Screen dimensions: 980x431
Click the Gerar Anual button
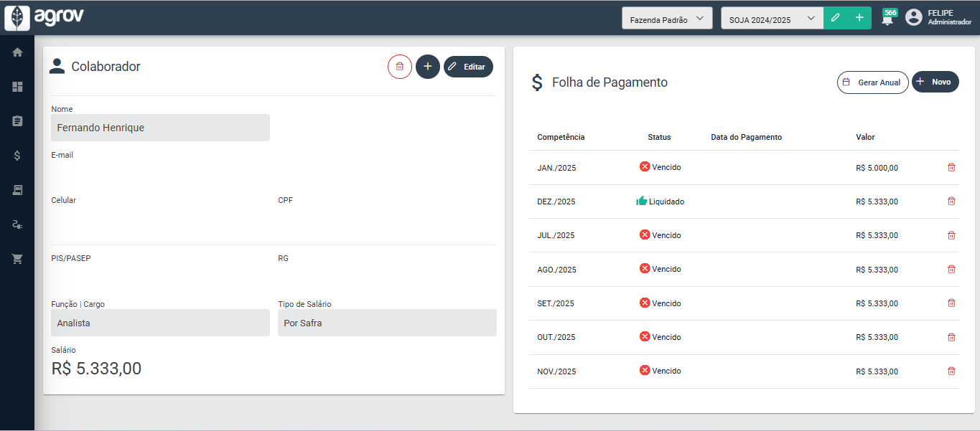point(872,82)
